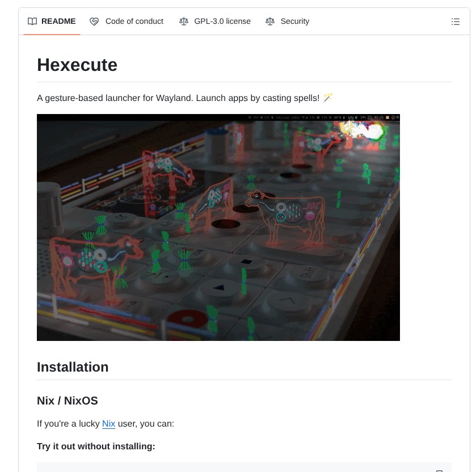The width and height of the screenshot is (476, 472).
Task: Click the Hexecute main heading
Action: point(77,65)
